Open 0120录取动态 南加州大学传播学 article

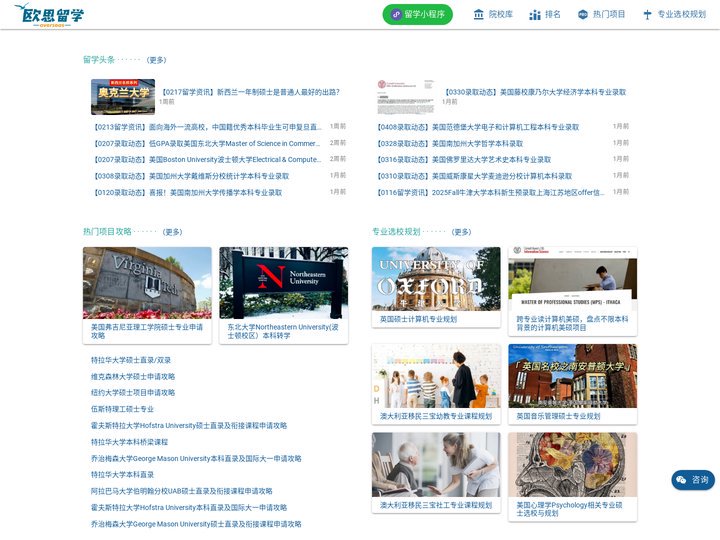point(187,192)
